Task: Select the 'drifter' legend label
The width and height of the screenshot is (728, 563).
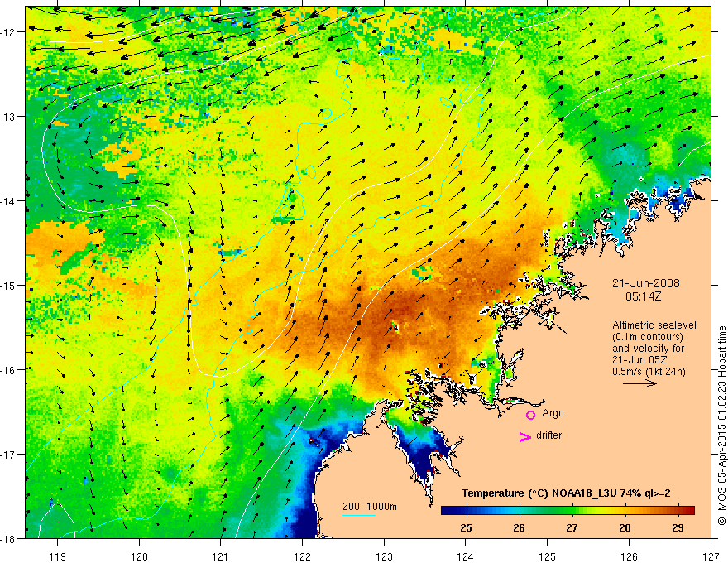Action: (x=548, y=435)
